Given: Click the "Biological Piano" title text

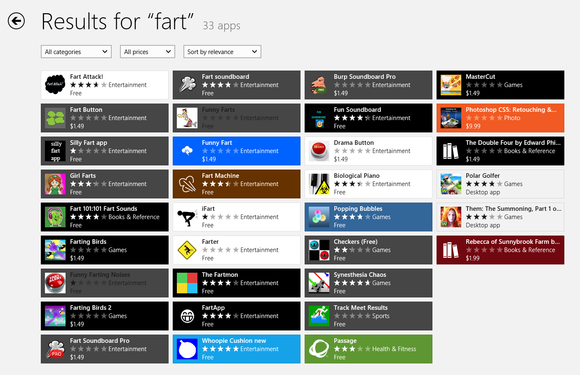Looking at the screenshot, I should (x=357, y=176).
